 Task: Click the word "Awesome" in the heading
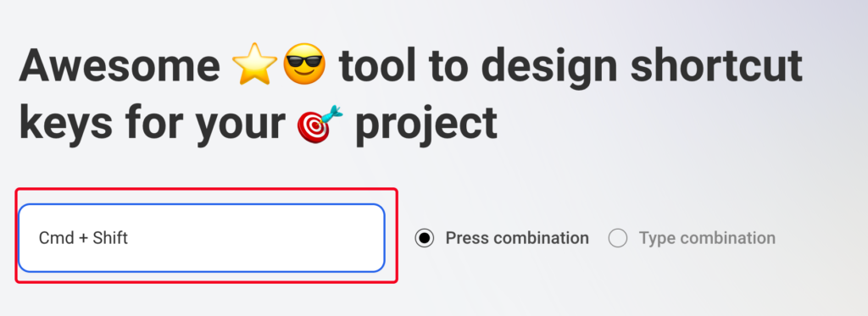(120, 65)
